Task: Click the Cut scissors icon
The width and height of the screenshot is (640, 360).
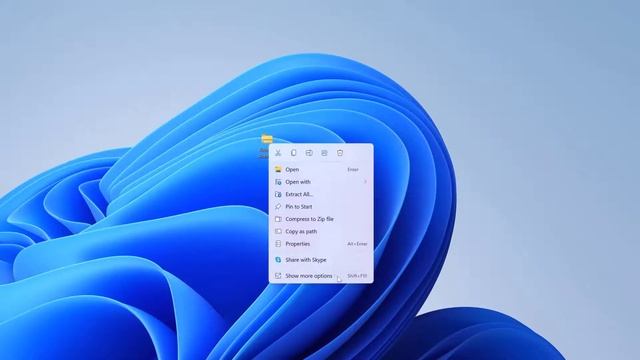Action: 278,153
